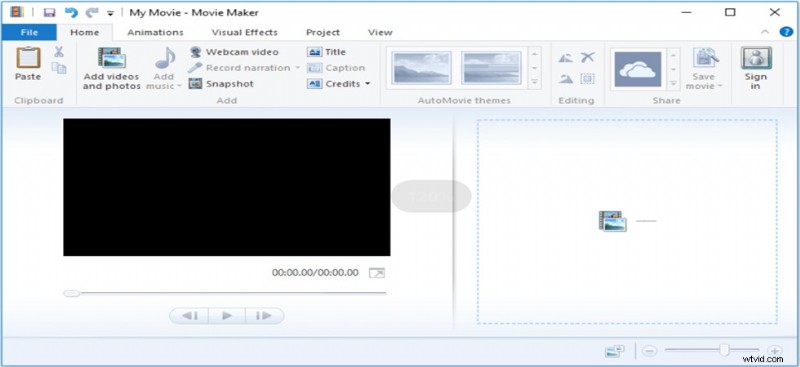
Task: Click the Sign in button
Action: 756,68
